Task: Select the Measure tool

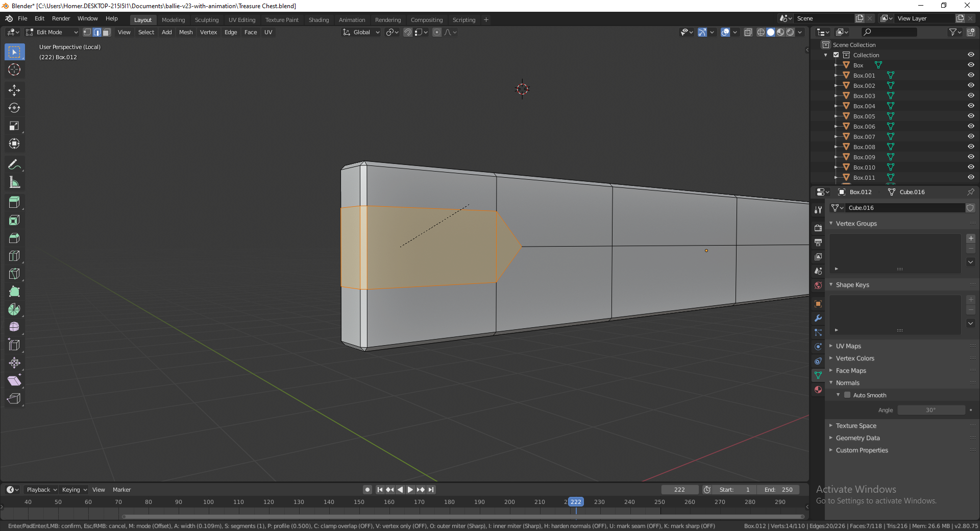Action: point(14,182)
